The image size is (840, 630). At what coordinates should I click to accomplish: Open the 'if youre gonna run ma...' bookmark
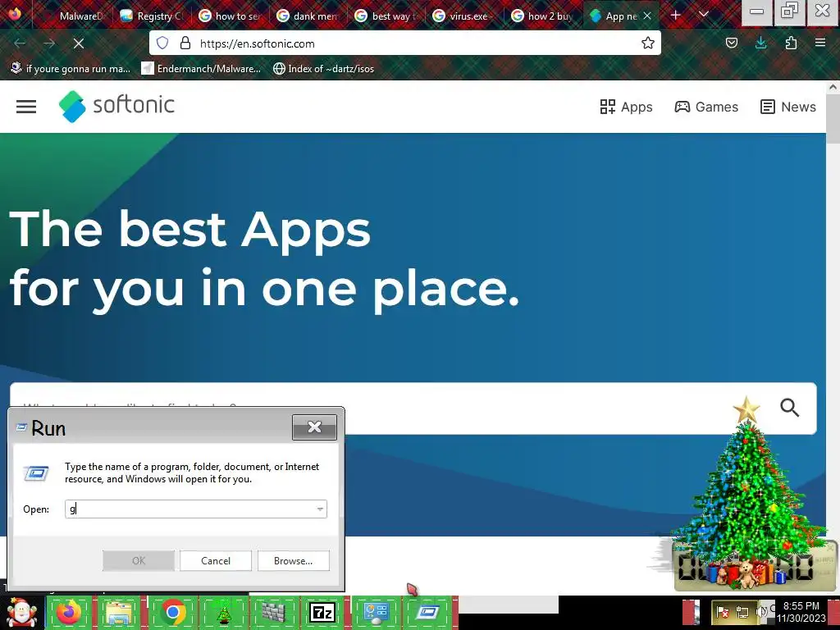[71, 69]
